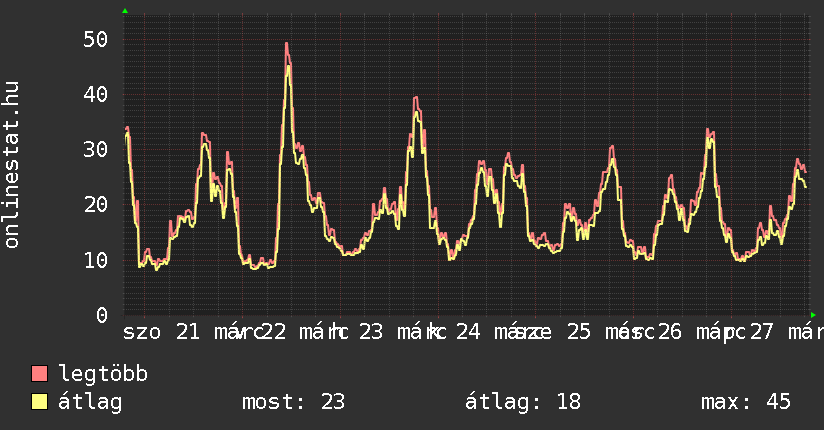Click the 0 label on the y-axis
The width and height of the screenshot is (824, 430).
coord(102,315)
